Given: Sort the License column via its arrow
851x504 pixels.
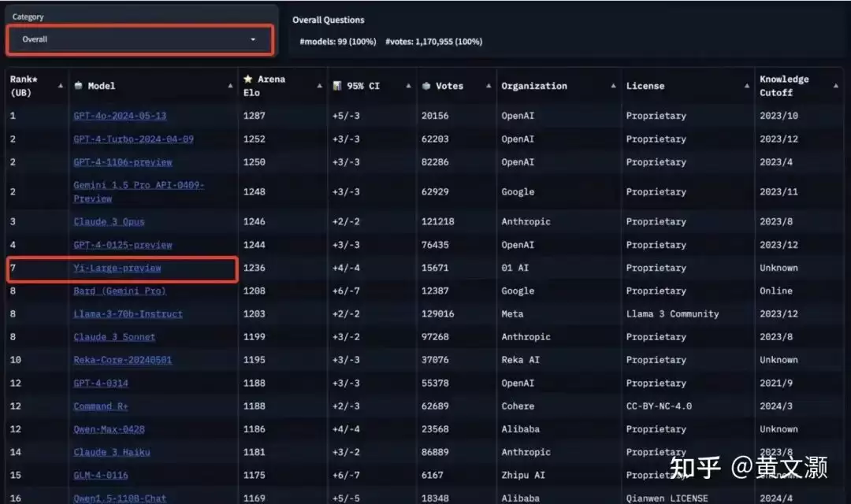Looking at the screenshot, I should tap(747, 86).
